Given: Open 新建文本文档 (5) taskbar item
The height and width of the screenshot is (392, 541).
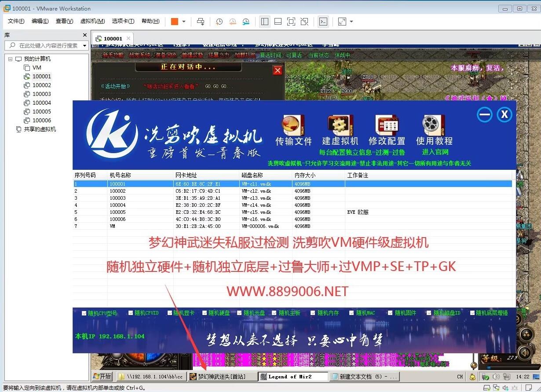Looking at the screenshot, I should 364,377.
